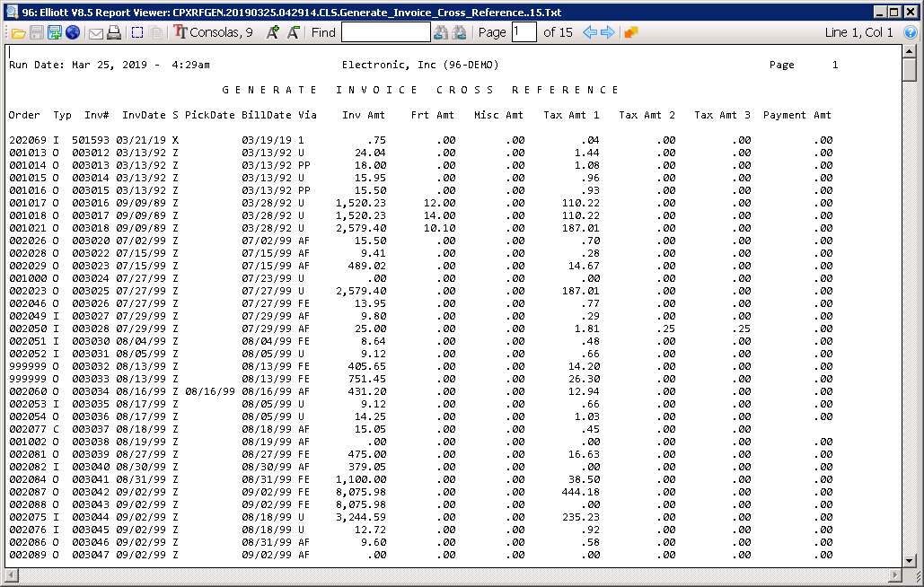
Task: Open the font selector Consolas, 9
Action: [214, 33]
